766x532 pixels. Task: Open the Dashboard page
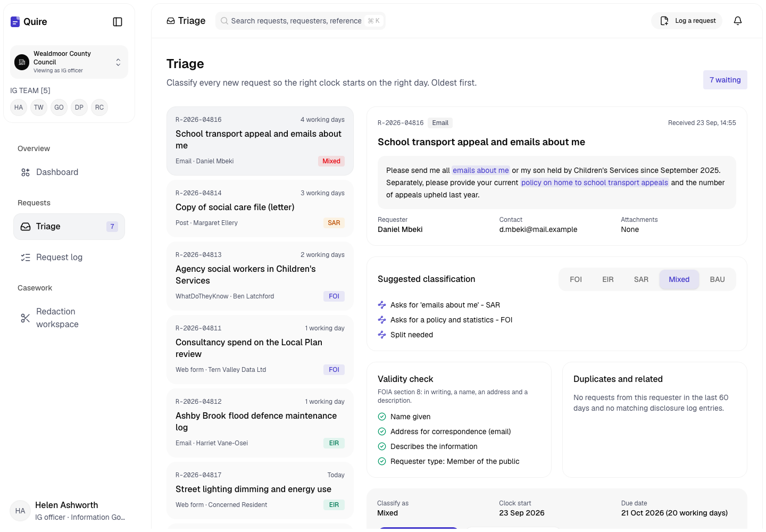pyautogui.click(x=69, y=172)
